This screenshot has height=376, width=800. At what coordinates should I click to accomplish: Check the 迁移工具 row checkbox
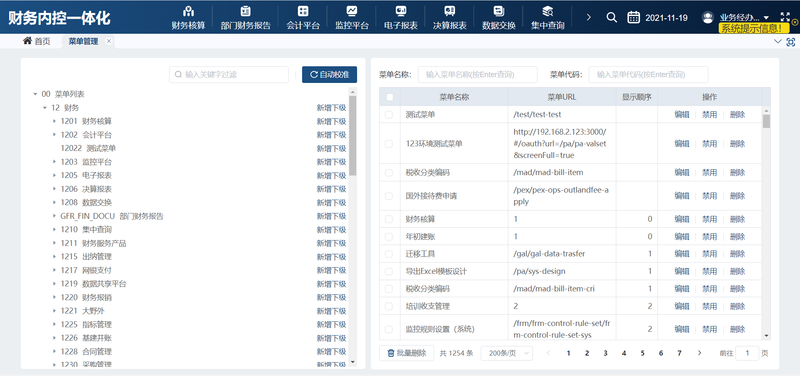[389, 254]
